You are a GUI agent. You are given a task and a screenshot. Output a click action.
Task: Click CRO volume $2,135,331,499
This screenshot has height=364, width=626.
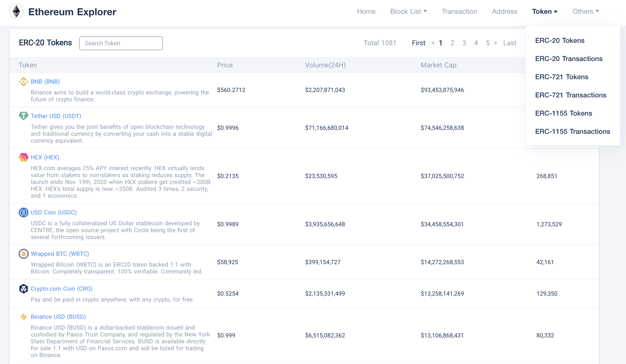pos(325,294)
